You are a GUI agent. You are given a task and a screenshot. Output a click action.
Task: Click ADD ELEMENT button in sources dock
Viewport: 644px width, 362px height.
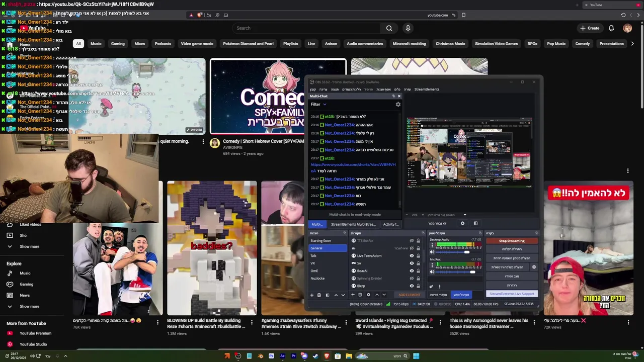pyautogui.click(x=410, y=295)
